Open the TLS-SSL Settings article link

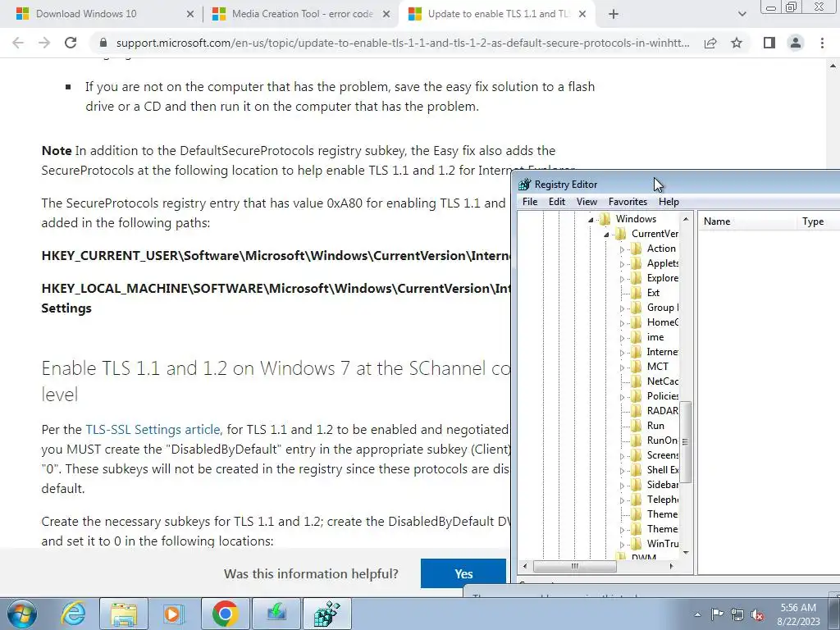pyautogui.click(x=153, y=430)
